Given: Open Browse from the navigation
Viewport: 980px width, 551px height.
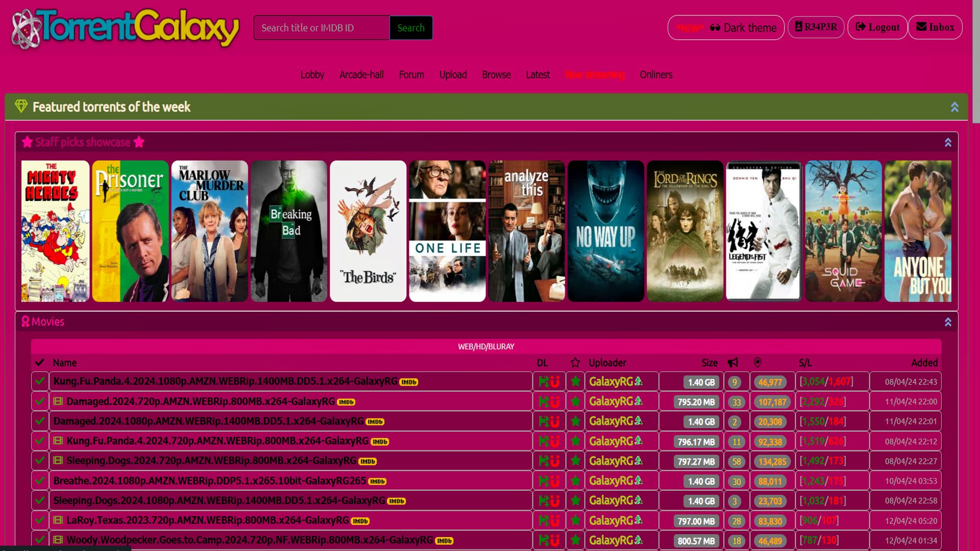Looking at the screenshot, I should pyautogui.click(x=496, y=74).
